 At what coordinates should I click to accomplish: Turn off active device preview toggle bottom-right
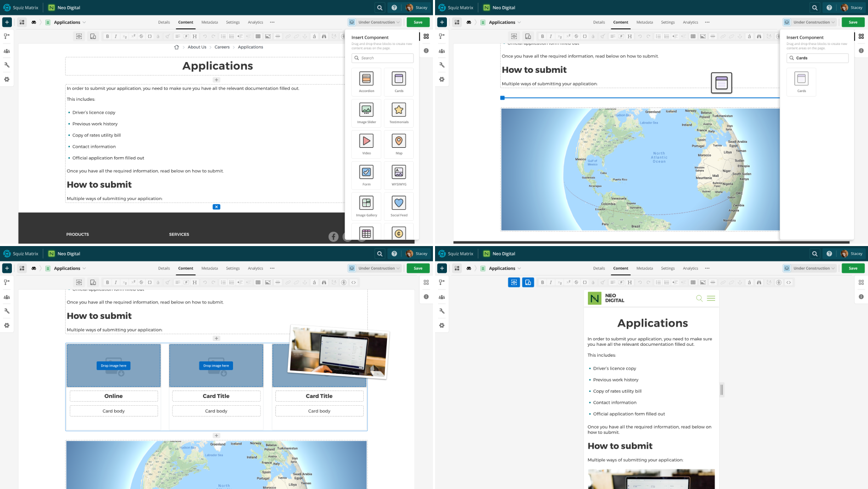(528, 282)
